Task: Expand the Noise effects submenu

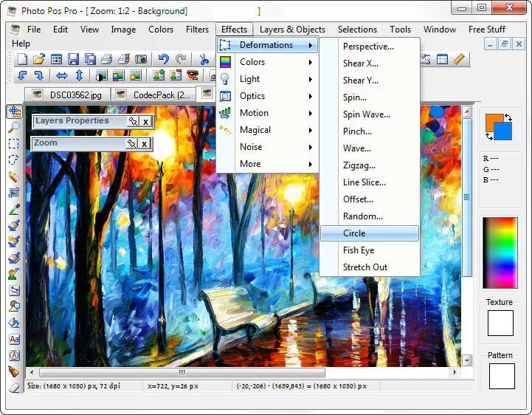Action: point(267,147)
